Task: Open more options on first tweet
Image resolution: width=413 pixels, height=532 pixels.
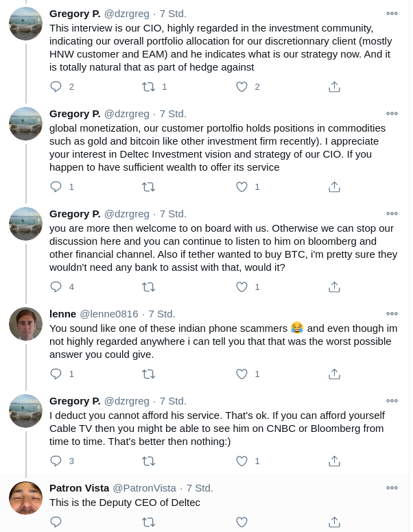Action: (392, 13)
